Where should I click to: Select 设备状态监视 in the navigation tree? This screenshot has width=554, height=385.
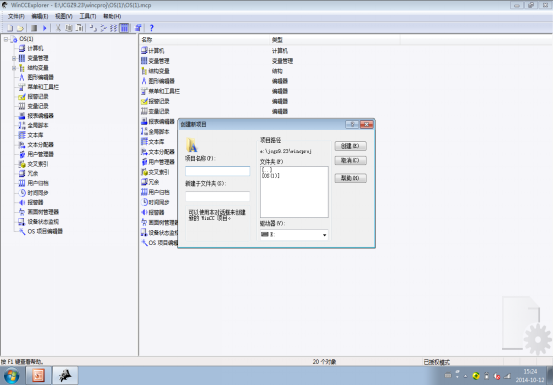click(x=43, y=222)
